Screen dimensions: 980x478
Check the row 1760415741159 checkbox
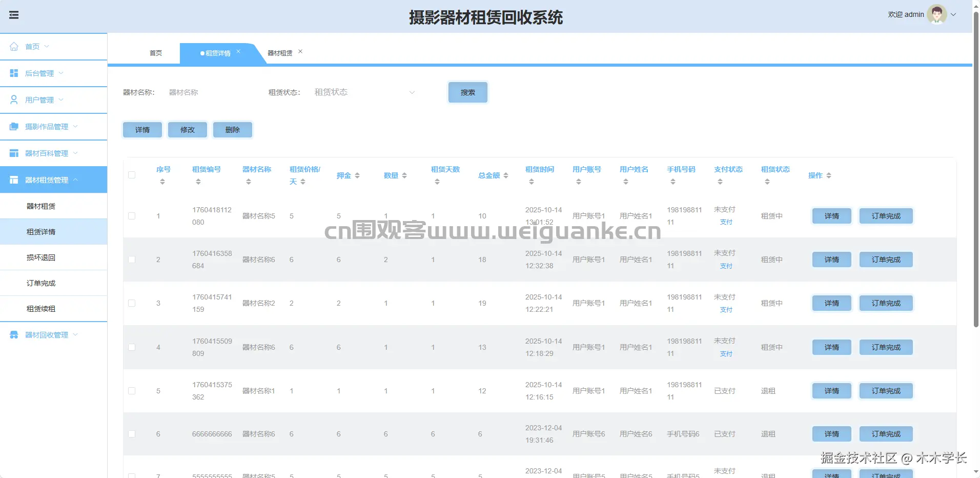coord(132,303)
